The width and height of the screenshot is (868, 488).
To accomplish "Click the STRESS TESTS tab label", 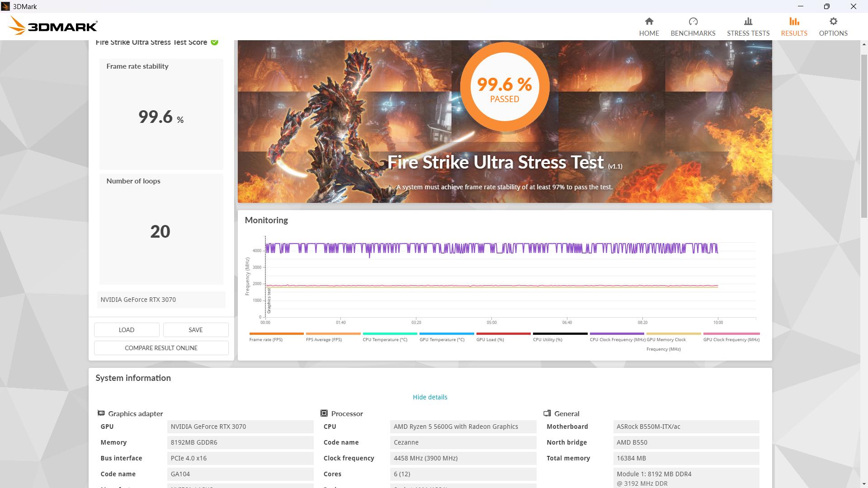I will (x=748, y=33).
